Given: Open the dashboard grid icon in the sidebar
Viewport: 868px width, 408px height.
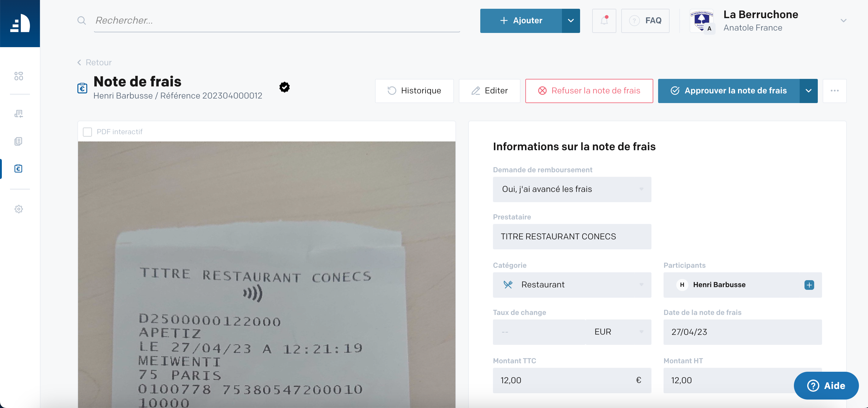Looking at the screenshot, I should coord(19,76).
